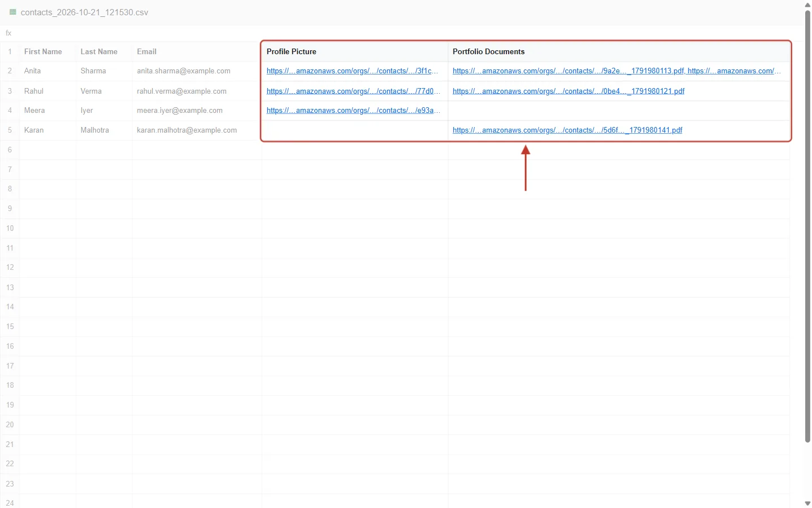
Task: Click the Verma last name cell
Action: 104,91
